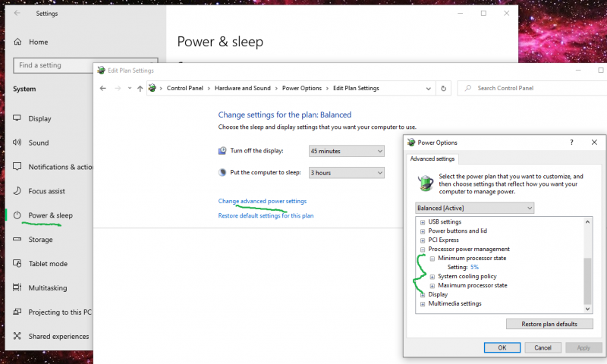Click the Search Control Panel field
607x364 pixels.
[x=531, y=89]
